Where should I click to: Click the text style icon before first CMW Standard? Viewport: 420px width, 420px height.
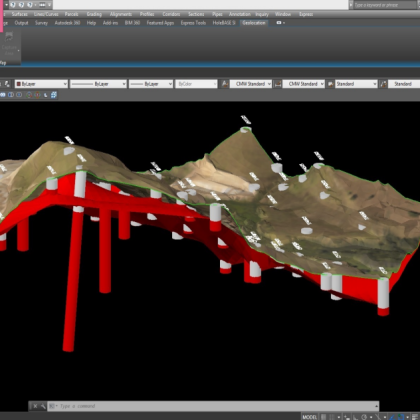click(225, 84)
